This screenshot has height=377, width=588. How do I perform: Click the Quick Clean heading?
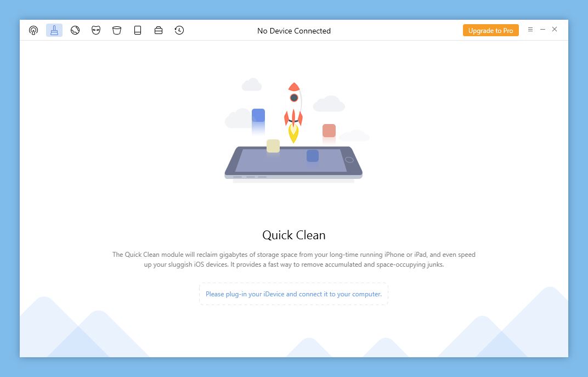point(293,235)
